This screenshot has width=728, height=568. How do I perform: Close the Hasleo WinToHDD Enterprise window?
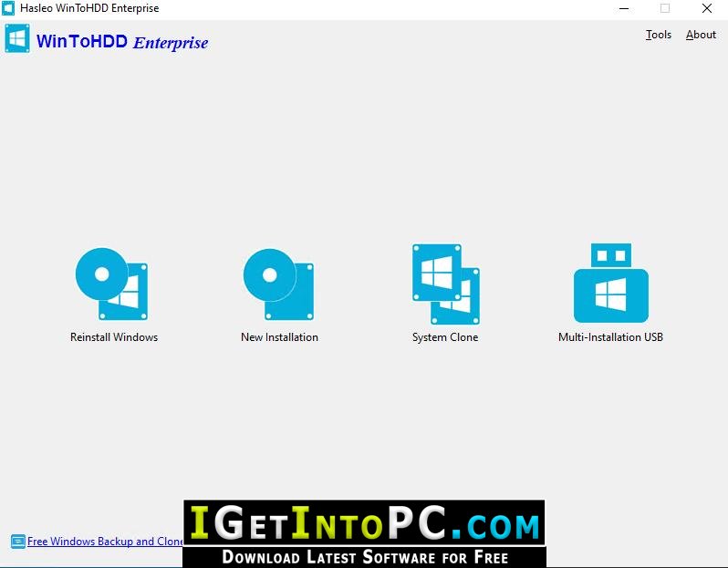[707, 8]
